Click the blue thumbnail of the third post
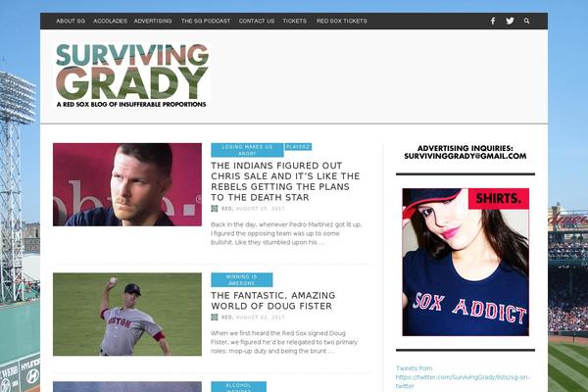Viewport: 588px width, 392px height. tap(127, 387)
